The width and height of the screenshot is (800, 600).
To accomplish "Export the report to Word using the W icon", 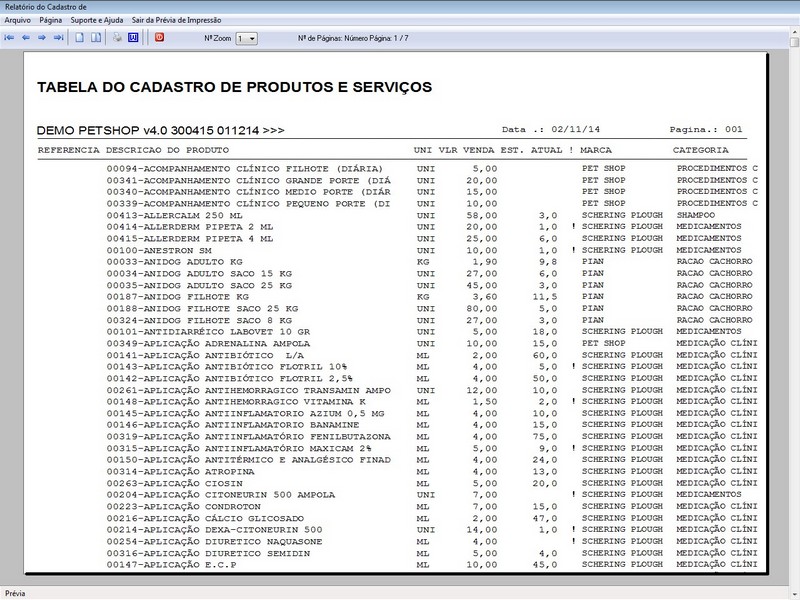I will [x=133, y=37].
